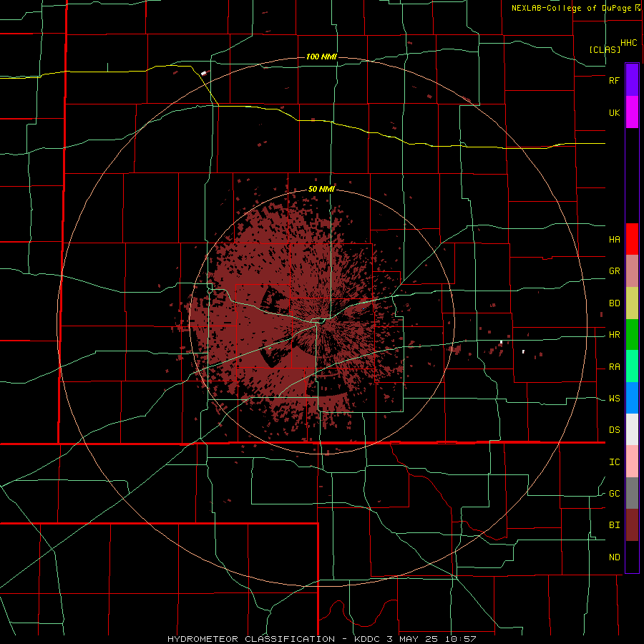This screenshot has height=644, width=644.
Task: Click the white echo pixel near the yellow line
Action: pos(203,73)
